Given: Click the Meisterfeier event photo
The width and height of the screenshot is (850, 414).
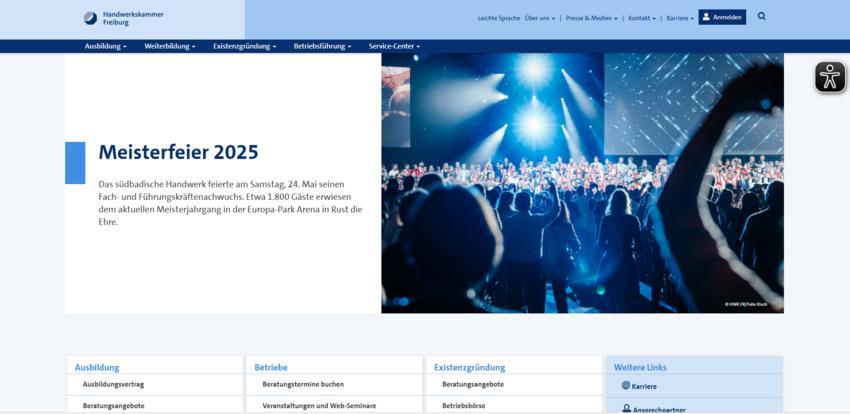Looking at the screenshot, I should pyautogui.click(x=582, y=183).
